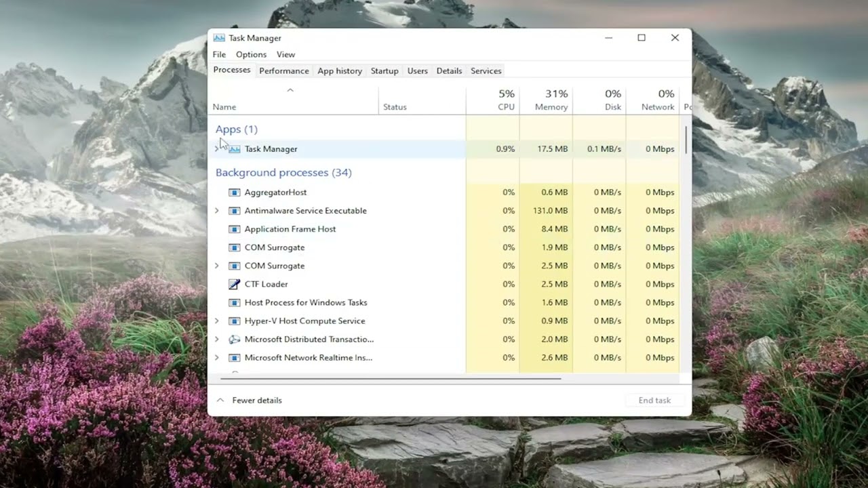Expand the Hyper-V Host Compute Service entry

(217, 321)
